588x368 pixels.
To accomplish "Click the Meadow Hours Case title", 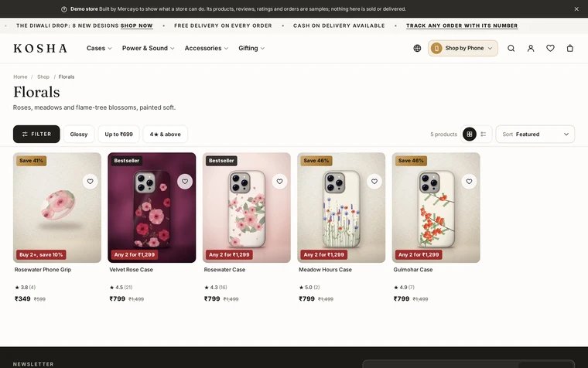I will coord(325,270).
